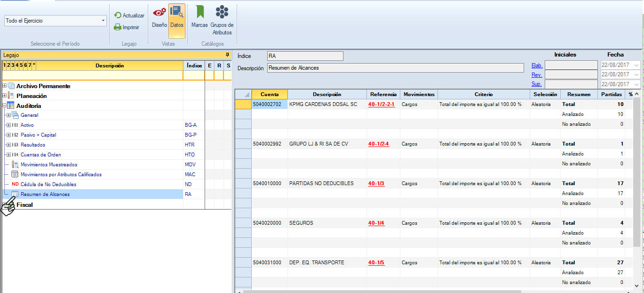Expand the Planeación tree node
Screen dimensions: 644x293
(5, 96)
